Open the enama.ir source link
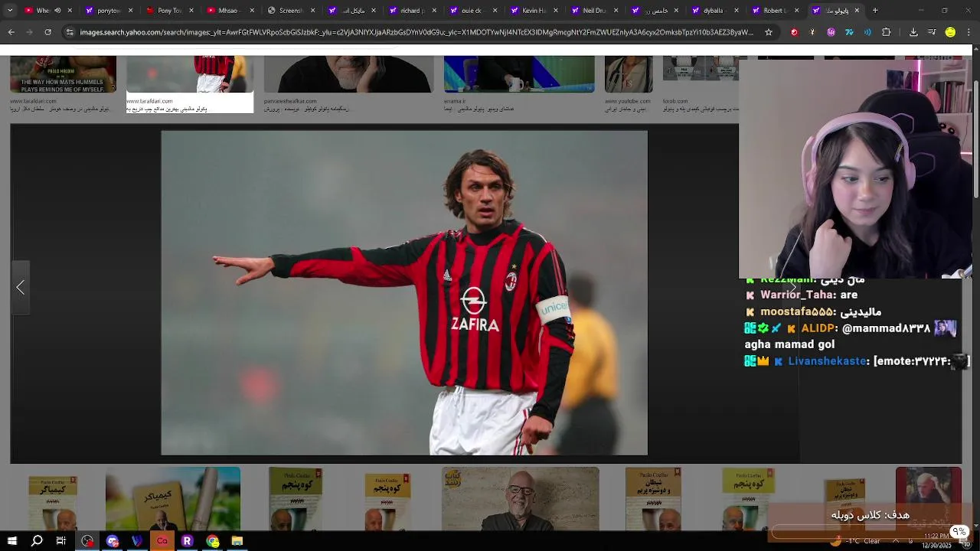The height and width of the screenshot is (551, 980). click(453, 101)
